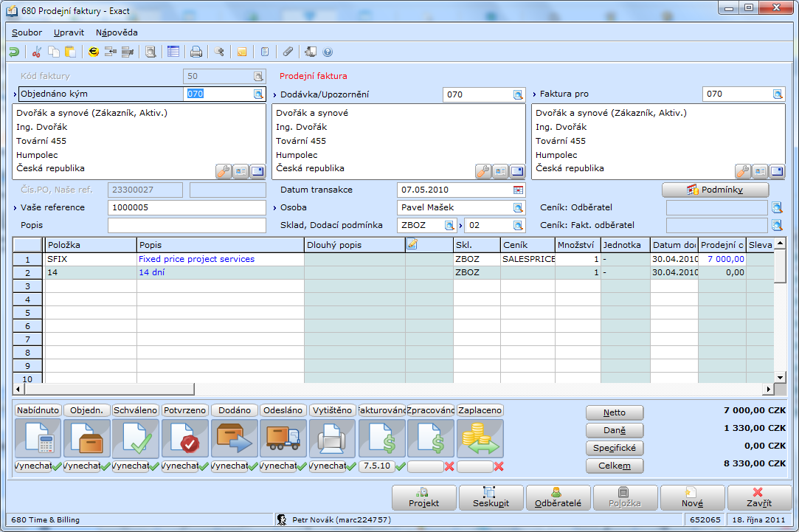The width and height of the screenshot is (799, 532).
Task: Open lookup next to Ceník: Fakt. odběratel
Action: [777, 225]
